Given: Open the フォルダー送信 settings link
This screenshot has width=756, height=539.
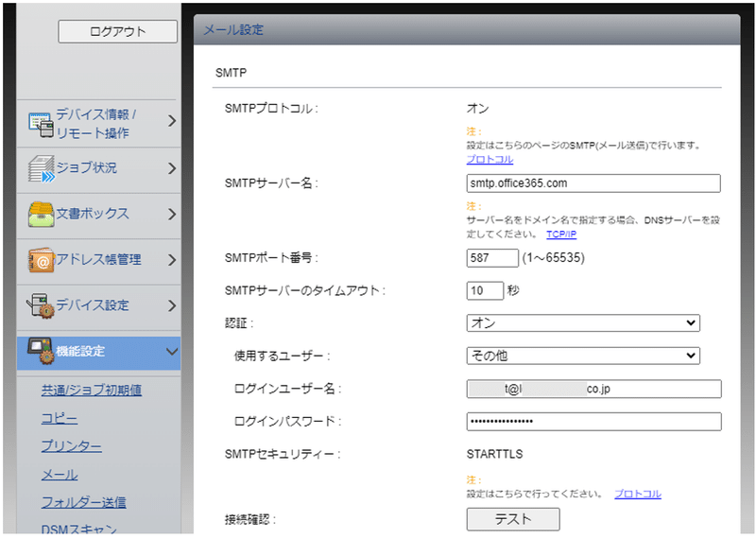Looking at the screenshot, I should [x=84, y=502].
